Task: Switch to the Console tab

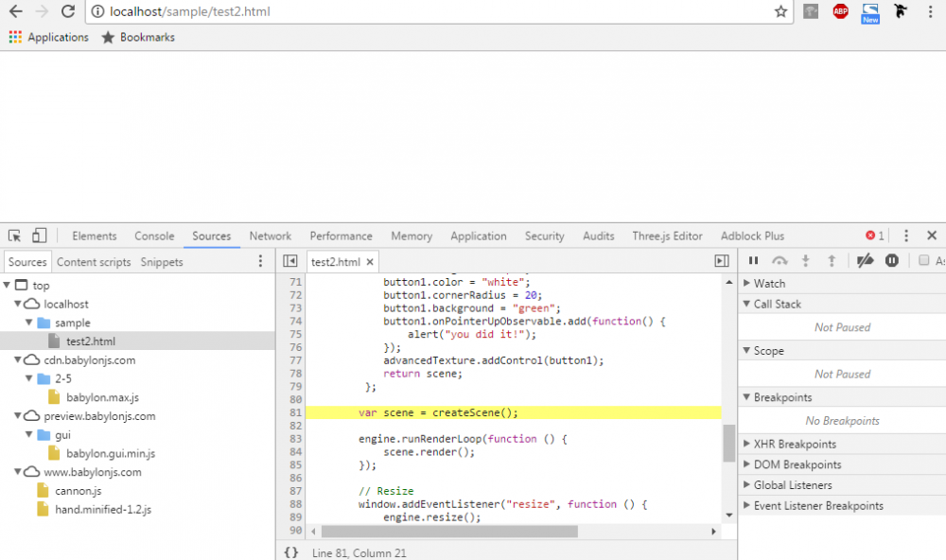Action: coord(154,236)
